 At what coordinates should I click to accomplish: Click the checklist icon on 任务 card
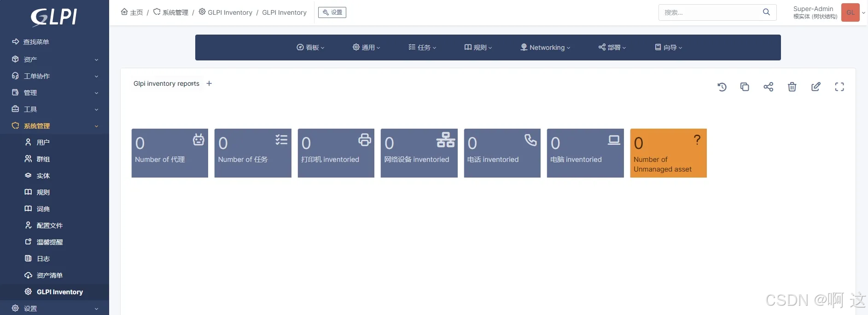pos(281,139)
